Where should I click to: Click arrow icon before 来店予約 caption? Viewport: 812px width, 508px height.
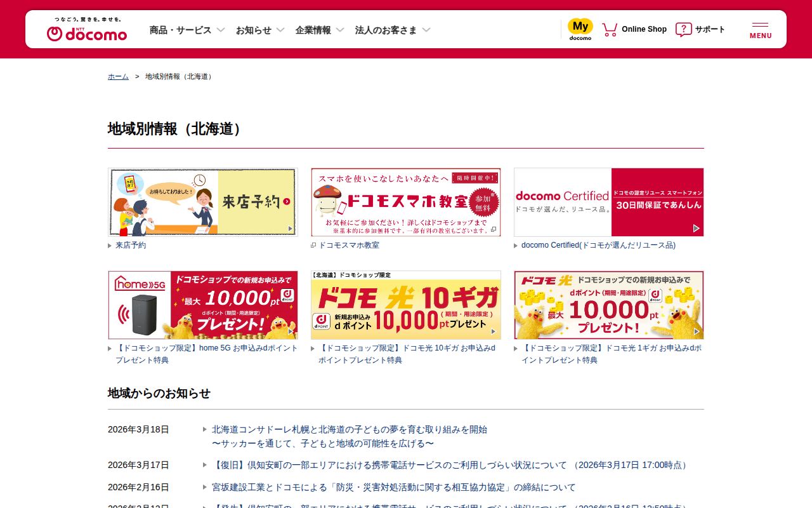[110, 246]
